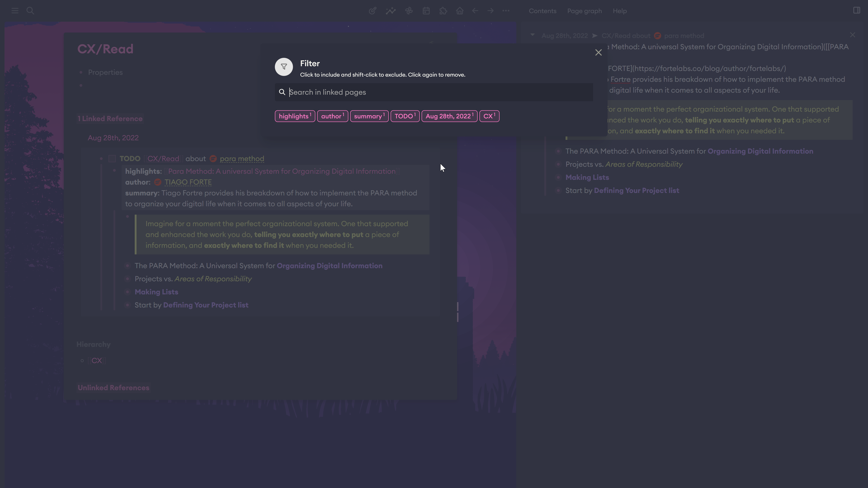Open the graph view icon
Image resolution: width=868 pixels, height=488 pixels.
click(x=391, y=10)
